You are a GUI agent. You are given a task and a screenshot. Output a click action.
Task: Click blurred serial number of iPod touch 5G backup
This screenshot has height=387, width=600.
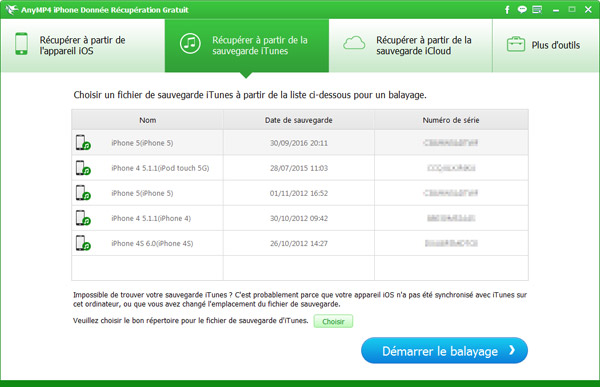click(451, 168)
